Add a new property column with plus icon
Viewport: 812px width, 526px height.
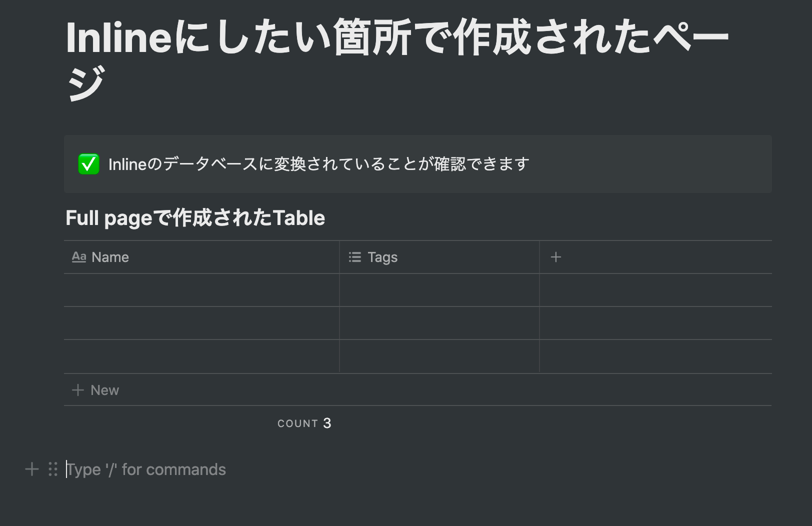coord(555,257)
